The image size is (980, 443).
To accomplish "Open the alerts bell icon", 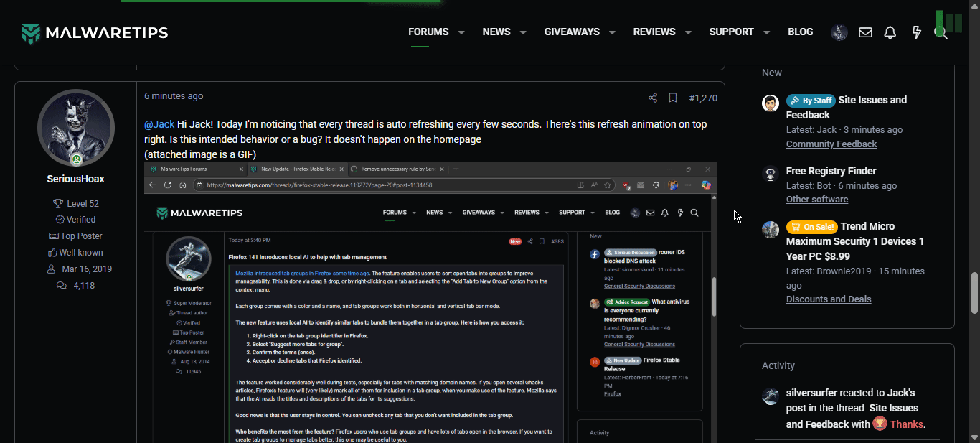I will click(x=890, y=32).
